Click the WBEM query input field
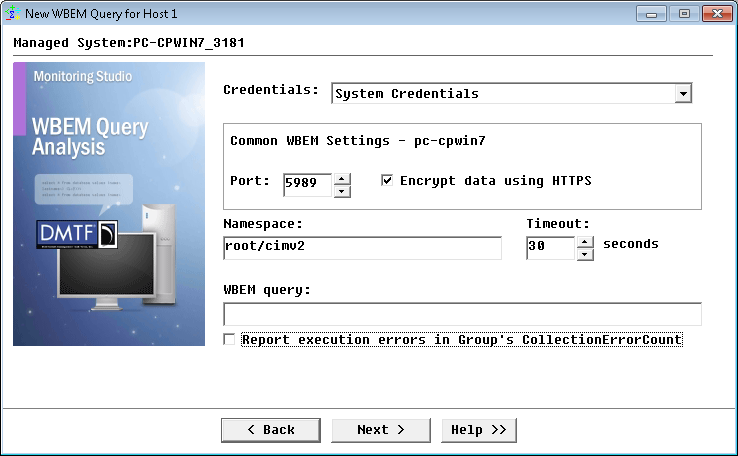The image size is (738, 456). click(462, 314)
